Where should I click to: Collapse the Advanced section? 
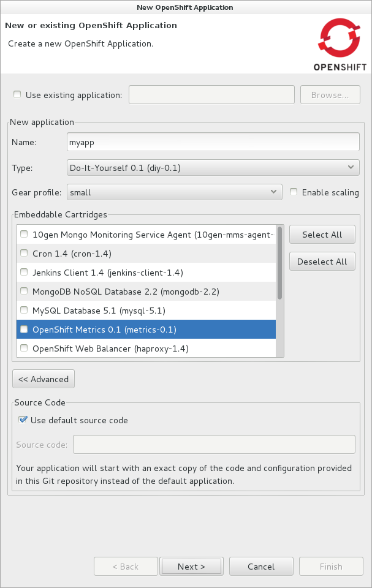pos(44,379)
